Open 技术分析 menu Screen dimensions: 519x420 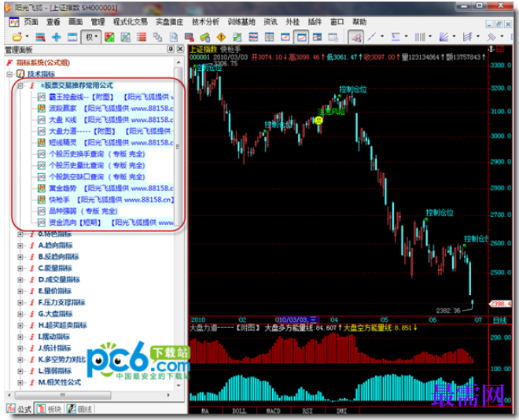coord(205,22)
